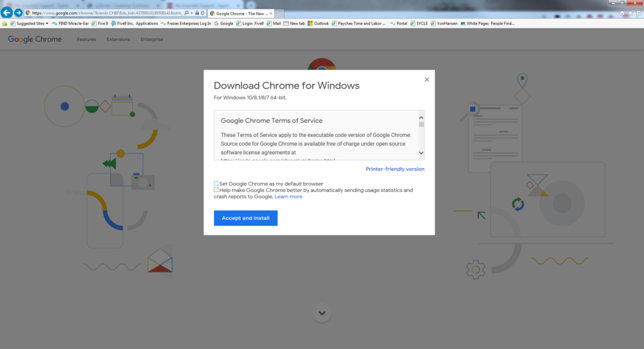The image size is (644, 349).
Task: Open the Features menu item
Action: click(86, 40)
